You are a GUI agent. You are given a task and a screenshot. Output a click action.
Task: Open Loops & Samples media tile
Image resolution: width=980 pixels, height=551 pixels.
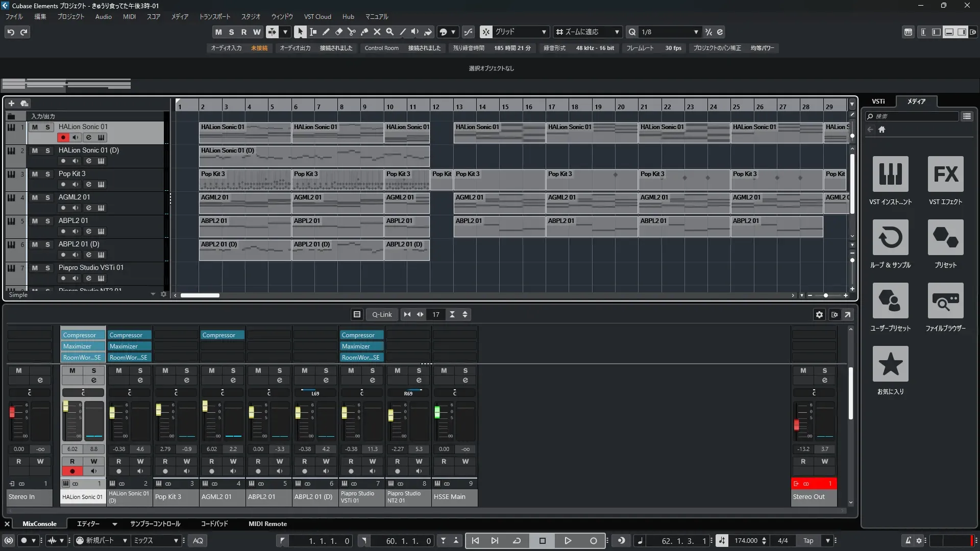890,238
